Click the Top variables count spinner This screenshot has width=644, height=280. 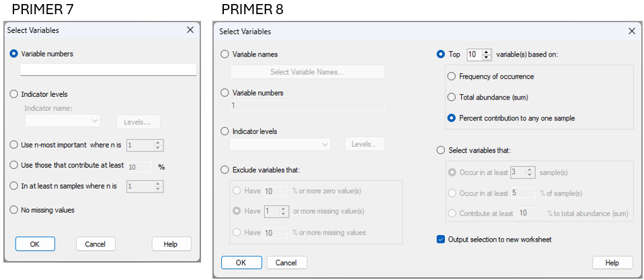click(487, 55)
